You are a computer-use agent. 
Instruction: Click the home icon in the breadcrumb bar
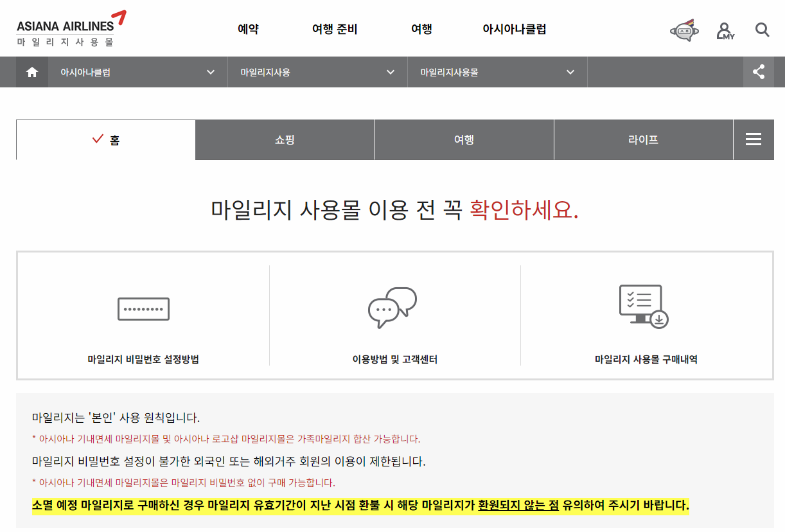(31, 71)
